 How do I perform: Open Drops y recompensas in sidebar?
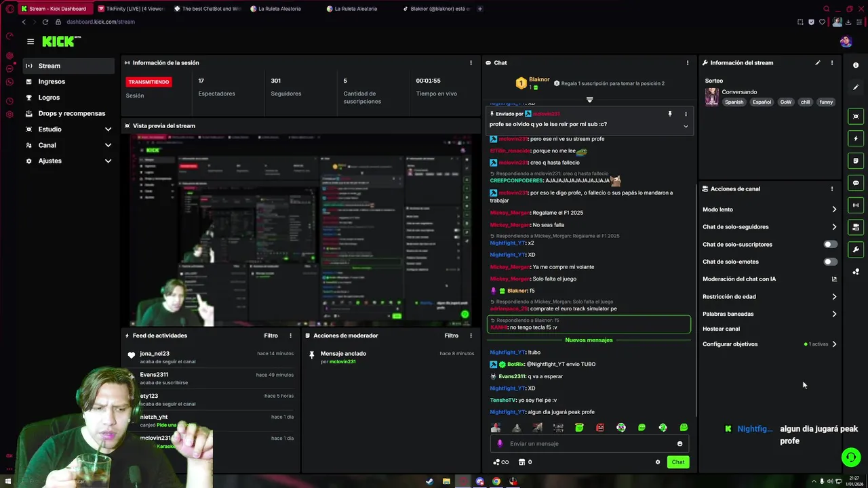[x=68, y=113]
